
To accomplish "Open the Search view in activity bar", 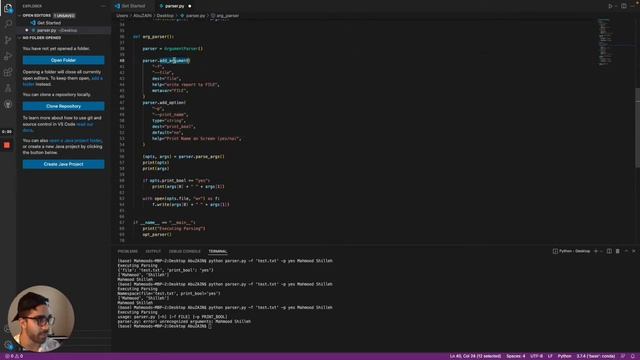I will (8, 24).
